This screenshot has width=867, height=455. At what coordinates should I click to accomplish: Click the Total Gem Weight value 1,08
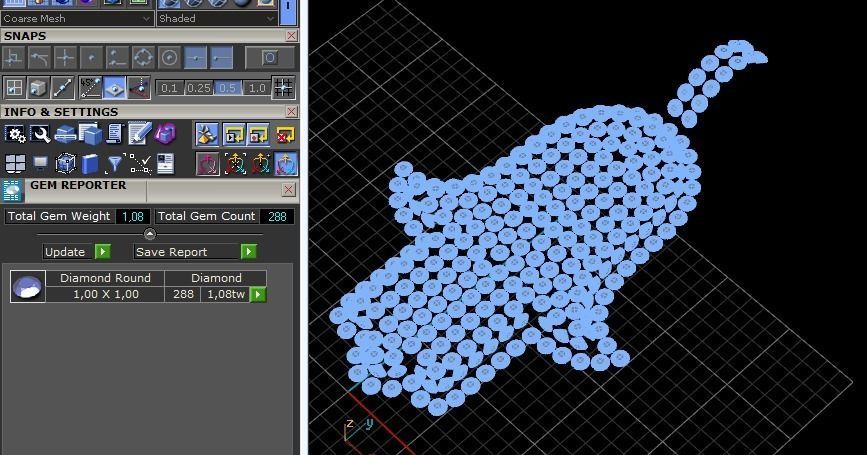[133, 216]
